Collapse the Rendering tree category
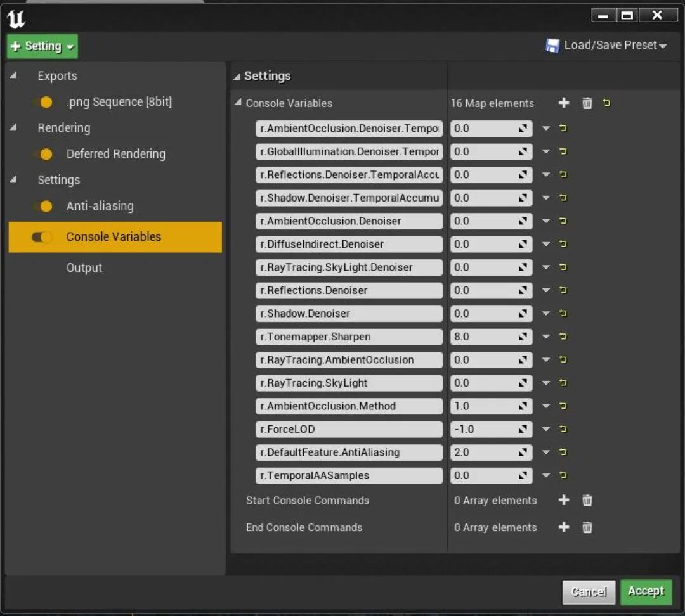Viewport: 685px width, 616px height. coord(13,127)
